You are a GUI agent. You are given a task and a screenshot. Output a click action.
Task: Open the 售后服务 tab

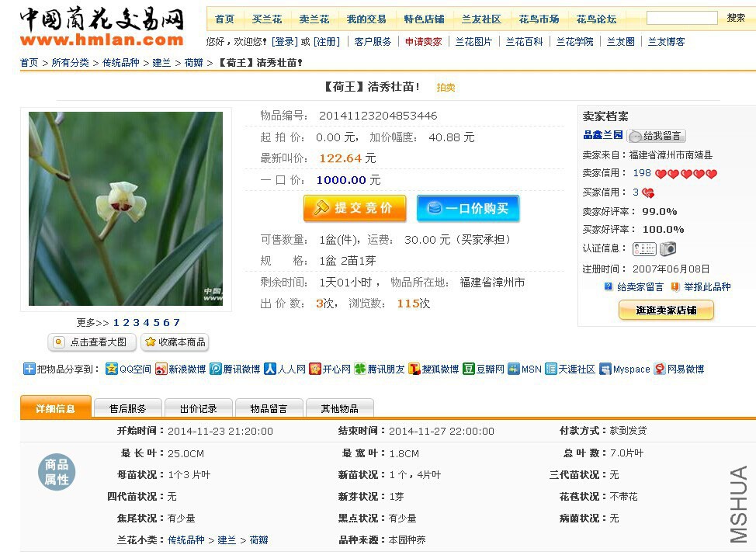(127, 408)
